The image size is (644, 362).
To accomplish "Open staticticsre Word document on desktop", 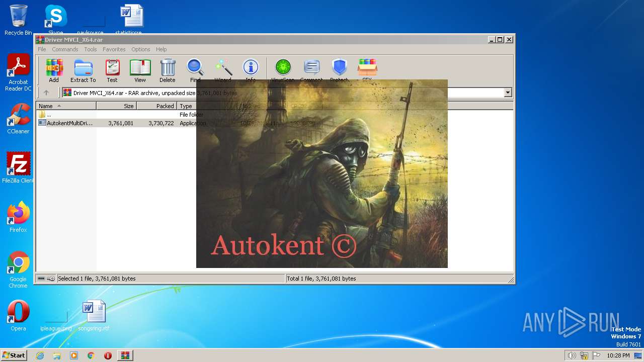I will click(131, 20).
